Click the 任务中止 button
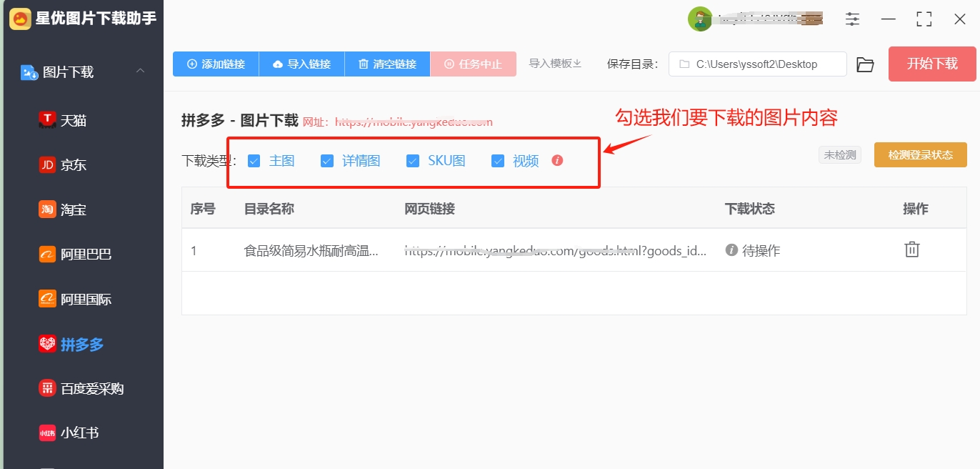 [473, 64]
